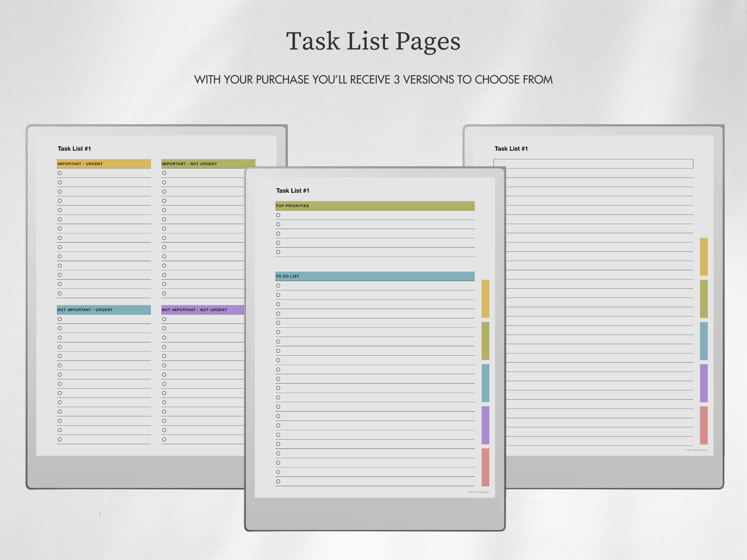
Task: Check first circle under Important - Not Urgent
Action: 164,173
